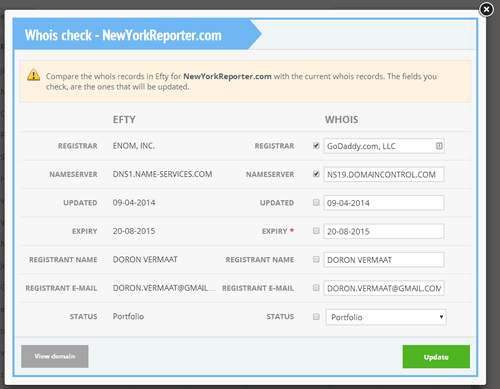The height and width of the screenshot is (389, 500).
Task: Check the Expiry checkbox
Action: click(316, 231)
